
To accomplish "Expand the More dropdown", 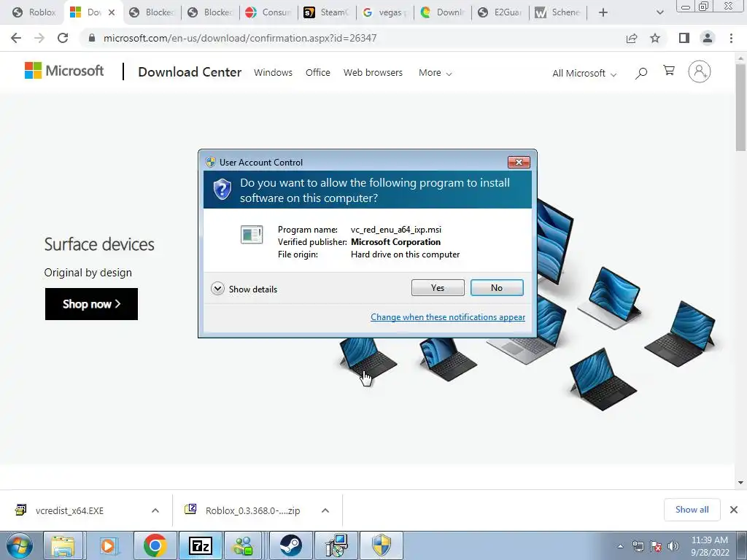I will 435,72.
